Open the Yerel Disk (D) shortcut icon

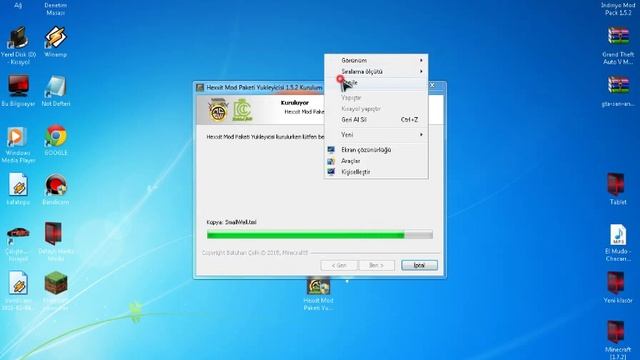tap(18, 38)
